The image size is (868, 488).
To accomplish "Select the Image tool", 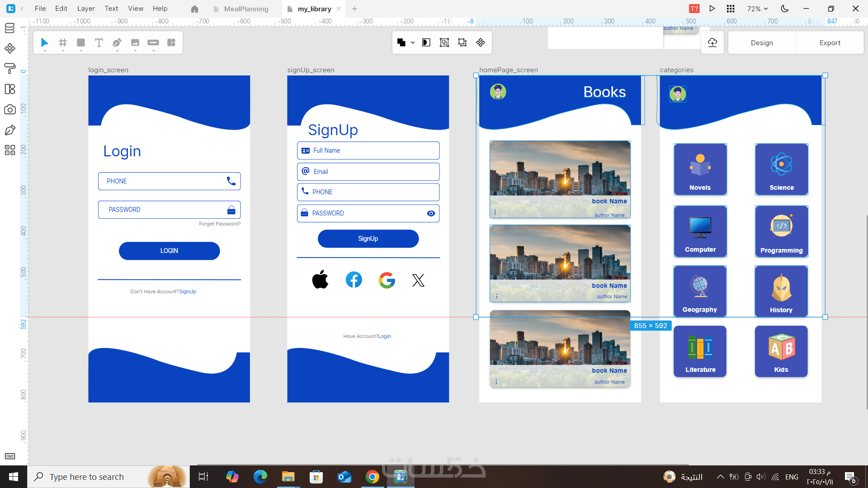I will [x=135, y=42].
